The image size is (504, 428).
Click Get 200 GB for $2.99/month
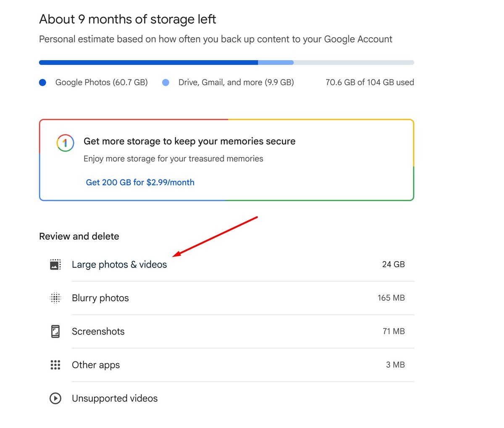point(140,182)
